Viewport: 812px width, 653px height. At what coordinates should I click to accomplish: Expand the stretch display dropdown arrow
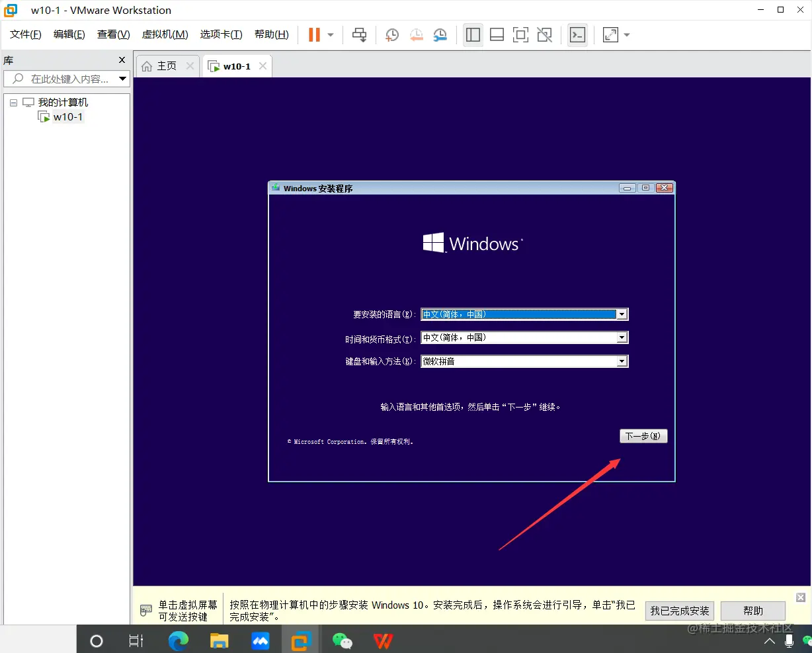pyautogui.click(x=627, y=35)
